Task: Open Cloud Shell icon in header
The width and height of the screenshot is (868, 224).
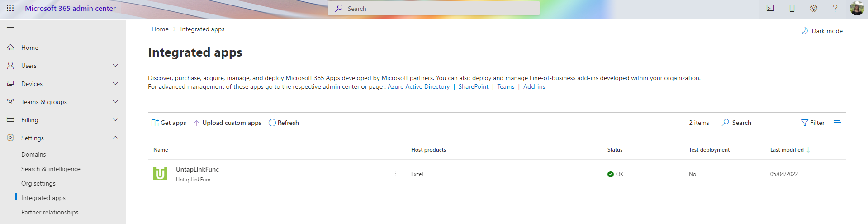Action: [770, 8]
